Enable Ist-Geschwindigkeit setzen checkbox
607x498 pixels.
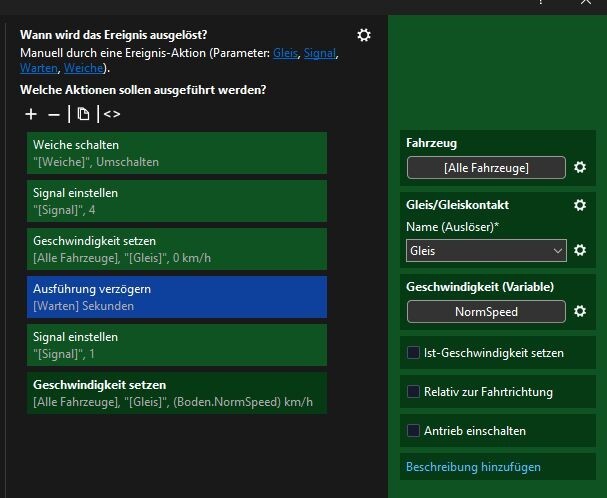coord(413,353)
